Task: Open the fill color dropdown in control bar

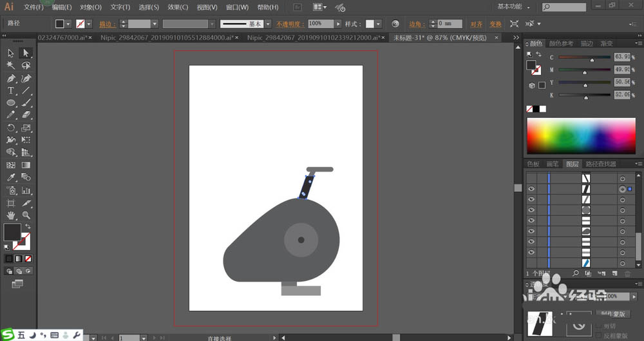Action: point(68,24)
